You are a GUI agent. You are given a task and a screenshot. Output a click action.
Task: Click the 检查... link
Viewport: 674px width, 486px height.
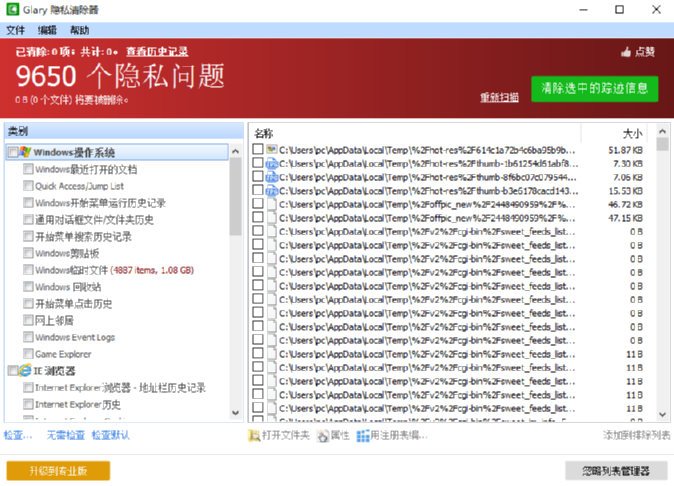(x=18, y=435)
